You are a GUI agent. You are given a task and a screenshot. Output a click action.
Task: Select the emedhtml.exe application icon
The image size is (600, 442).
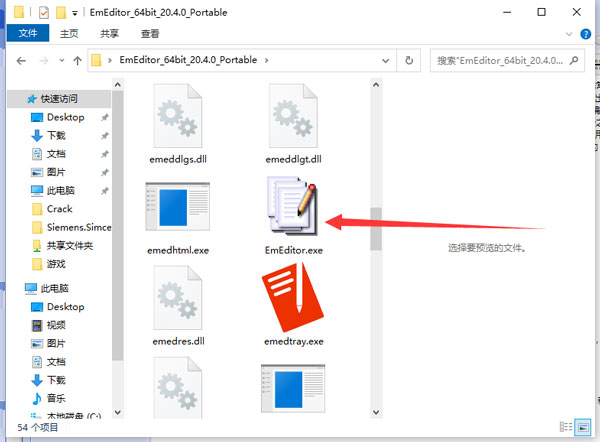pos(178,207)
